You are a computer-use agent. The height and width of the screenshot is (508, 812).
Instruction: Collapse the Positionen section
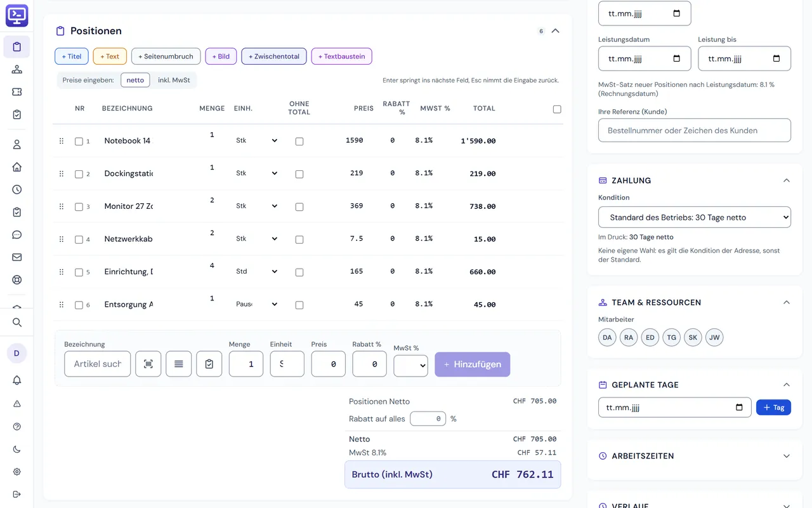(x=556, y=30)
